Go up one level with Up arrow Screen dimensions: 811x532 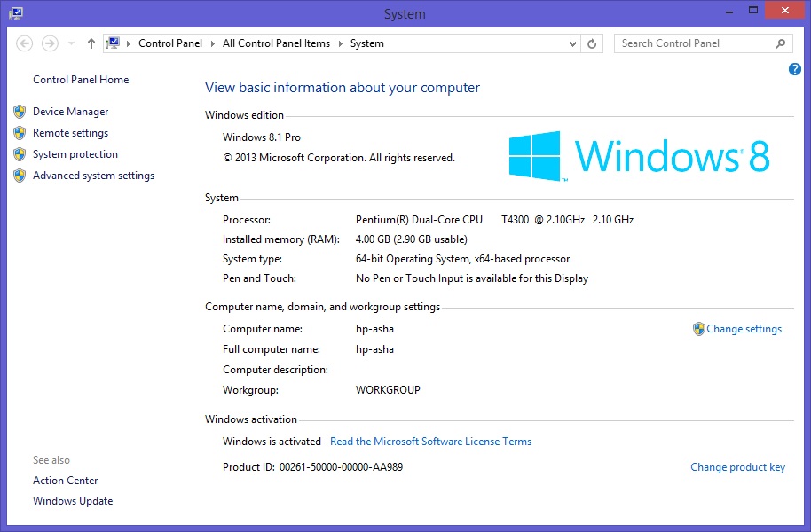tap(91, 43)
